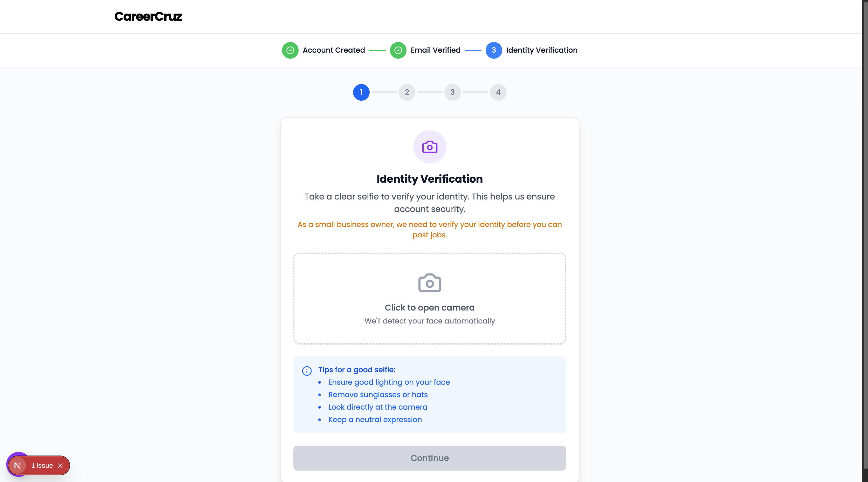This screenshot has height=482, width=868.
Task: Click the "Click to open camera" text
Action: coord(430,307)
